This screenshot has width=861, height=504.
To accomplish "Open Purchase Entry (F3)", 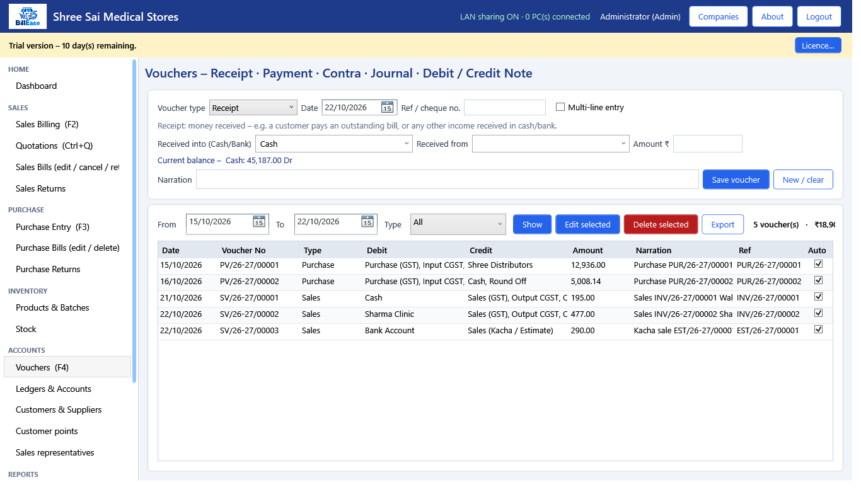I will (53, 227).
